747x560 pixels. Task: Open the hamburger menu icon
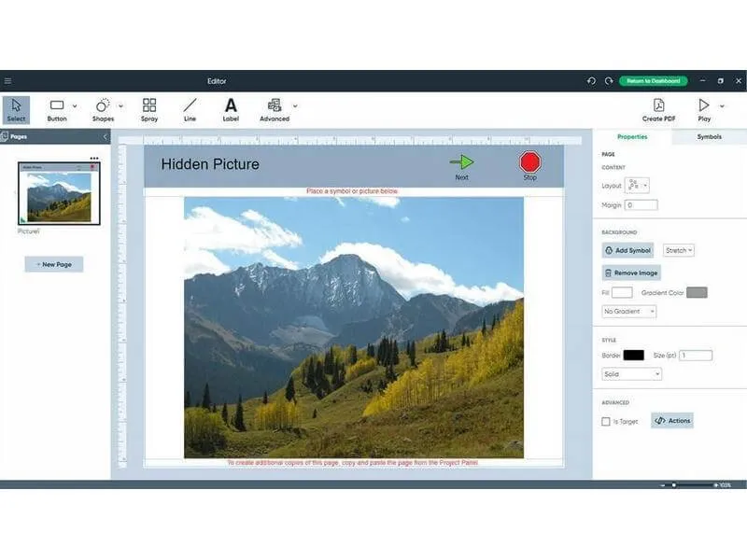click(8, 81)
